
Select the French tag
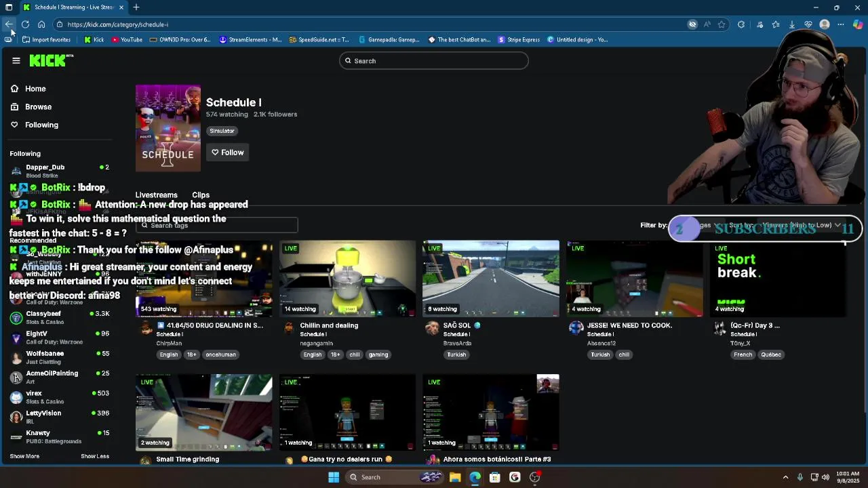coord(743,354)
